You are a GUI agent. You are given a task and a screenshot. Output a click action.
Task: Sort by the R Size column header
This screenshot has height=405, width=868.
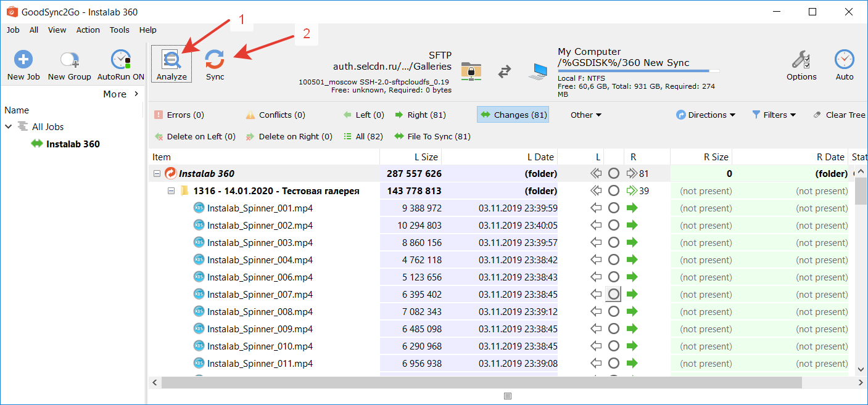(x=701, y=157)
